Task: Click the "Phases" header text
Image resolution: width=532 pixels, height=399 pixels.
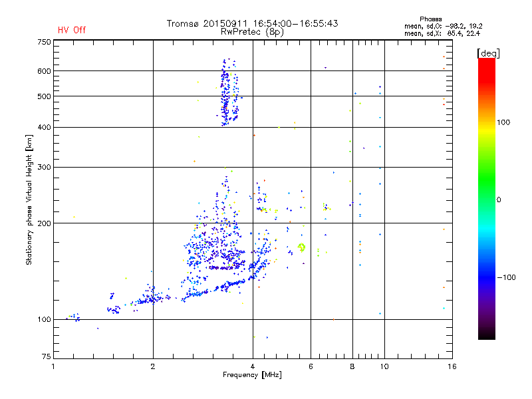Action: [430, 19]
